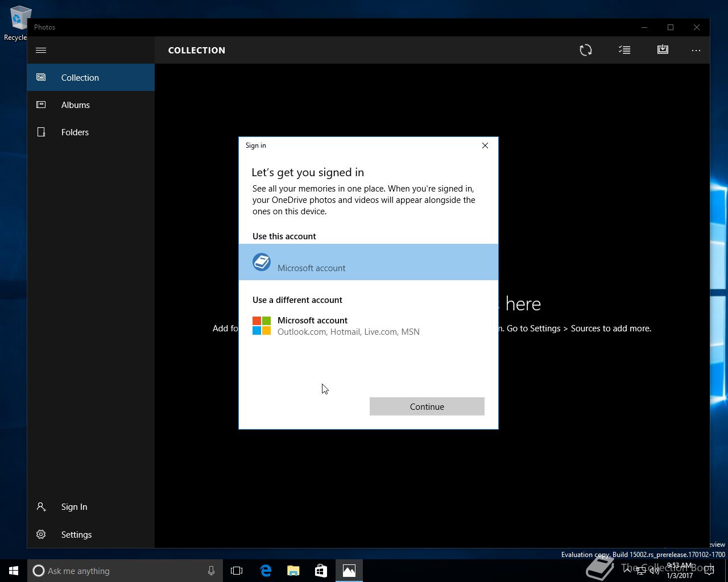Click the taskbar clock and date
This screenshot has width=728, height=582.
click(680, 571)
